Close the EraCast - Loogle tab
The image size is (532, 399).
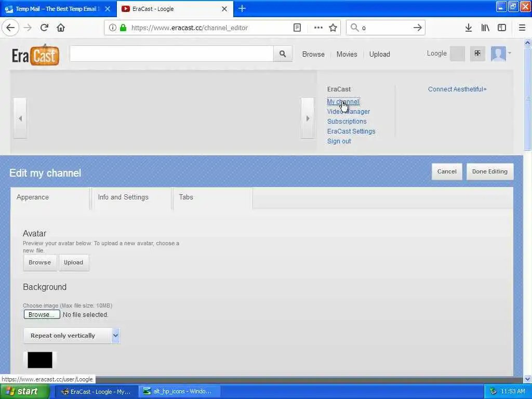point(224,9)
